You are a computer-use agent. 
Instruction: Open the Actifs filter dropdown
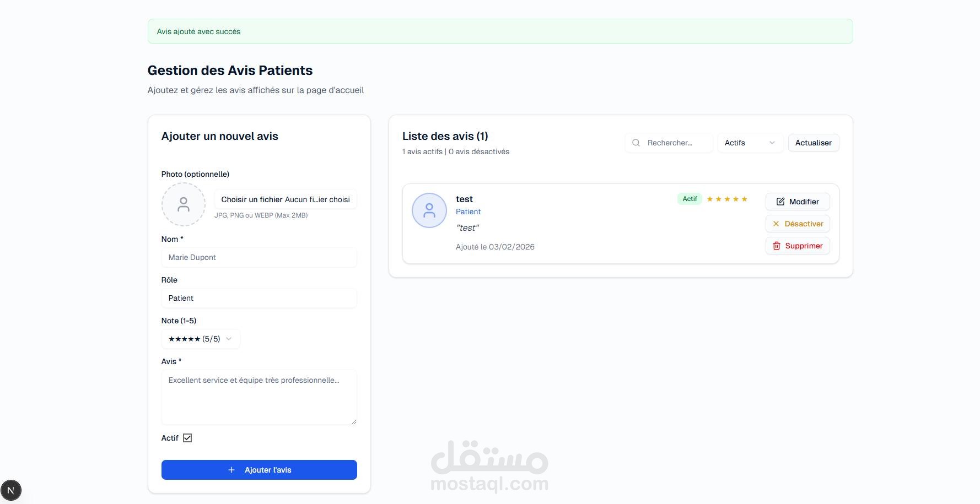point(750,143)
